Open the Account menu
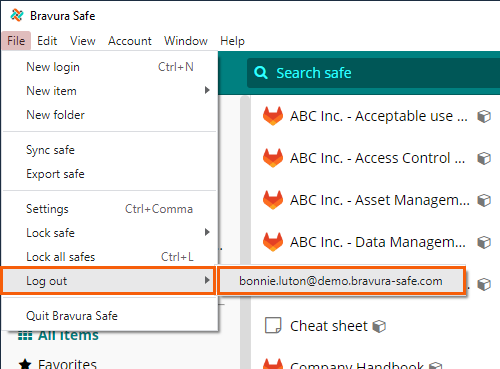 [130, 41]
